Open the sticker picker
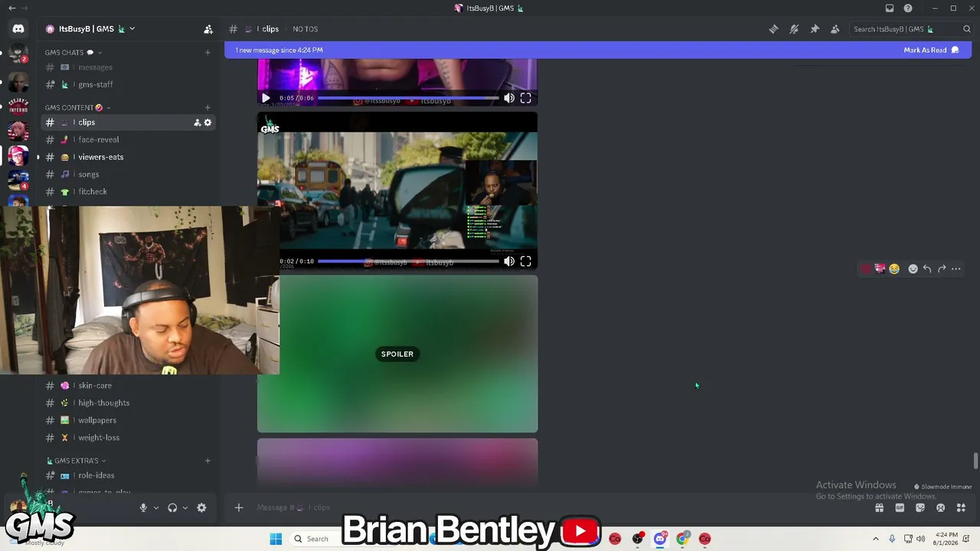Viewport: 980px width, 551px height. coord(920,507)
